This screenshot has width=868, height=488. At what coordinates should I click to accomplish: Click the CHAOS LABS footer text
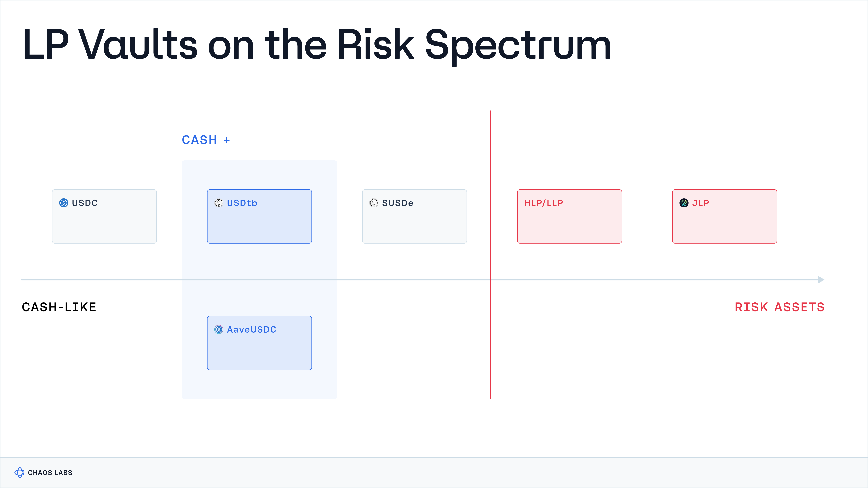coord(50,472)
